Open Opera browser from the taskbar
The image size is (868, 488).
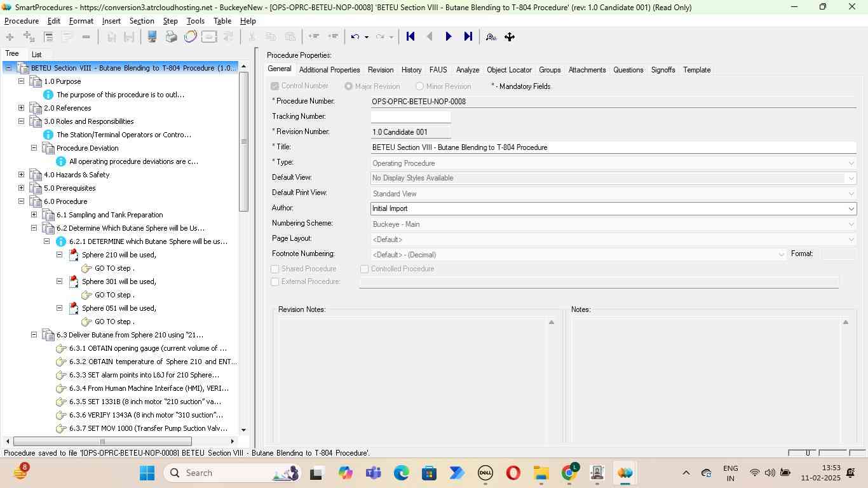pos(513,473)
